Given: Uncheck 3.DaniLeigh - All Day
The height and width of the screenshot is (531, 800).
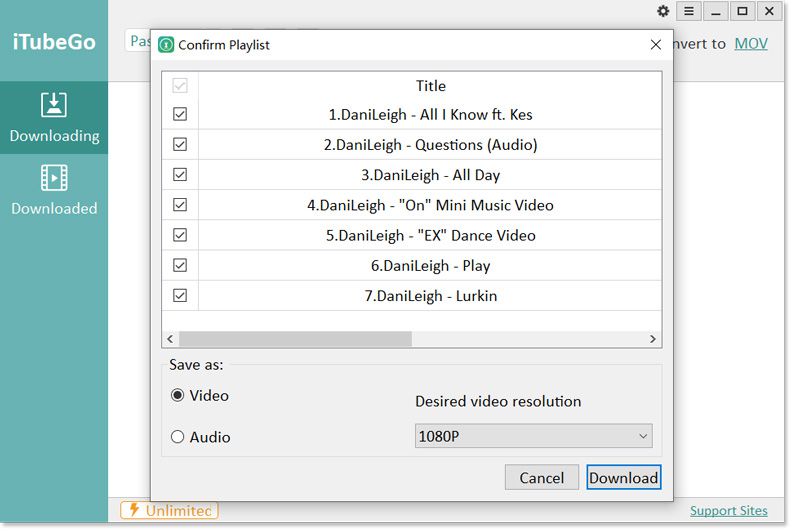Looking at the screenshot, I should click(x=180, y=174).
